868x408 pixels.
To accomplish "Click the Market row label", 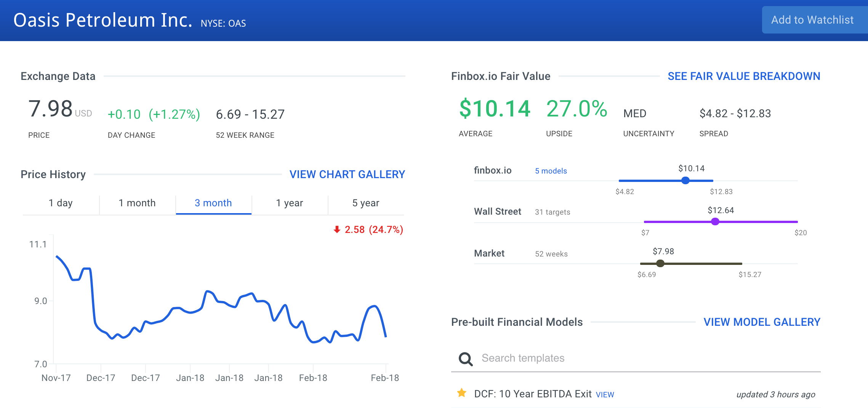I will [x=489, y=253].
